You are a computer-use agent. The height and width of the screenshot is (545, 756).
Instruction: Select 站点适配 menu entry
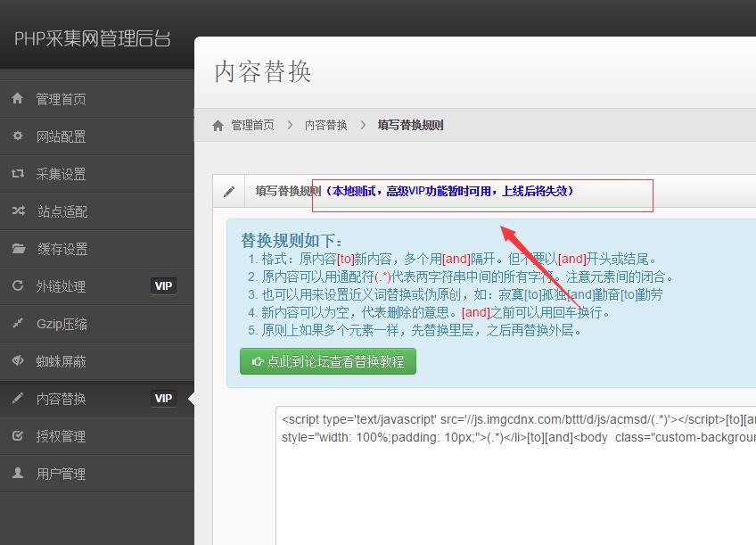[x=97, y=211]
